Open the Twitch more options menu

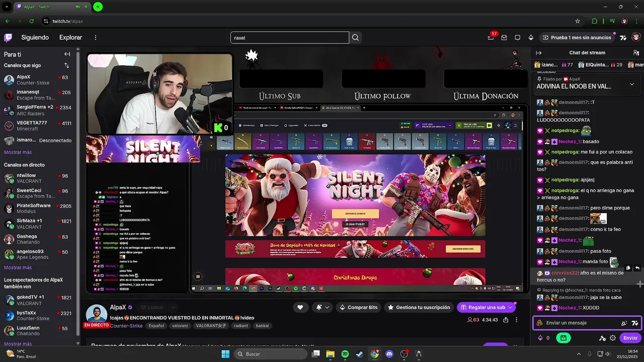click(x=96, y=37)
